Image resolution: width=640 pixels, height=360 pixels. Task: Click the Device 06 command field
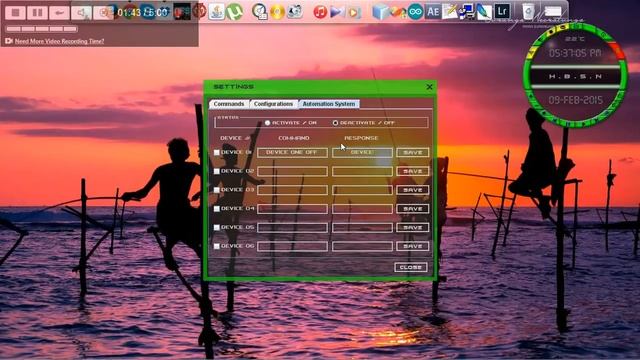[x=292, y=246]
